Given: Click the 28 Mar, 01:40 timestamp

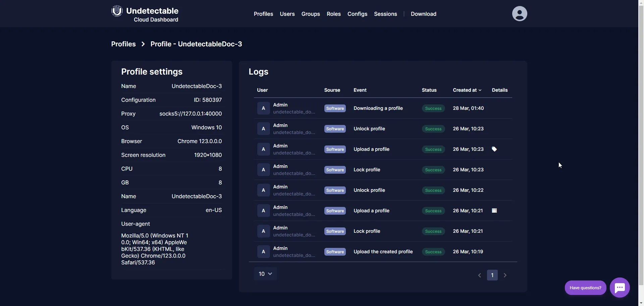Looking at the screenshot, I should click(x=468, y=108).
